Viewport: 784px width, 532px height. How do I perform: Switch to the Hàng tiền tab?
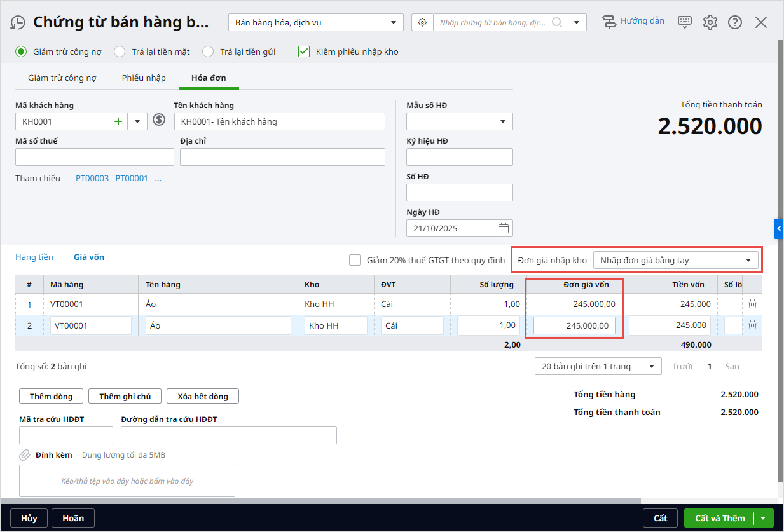34,257
